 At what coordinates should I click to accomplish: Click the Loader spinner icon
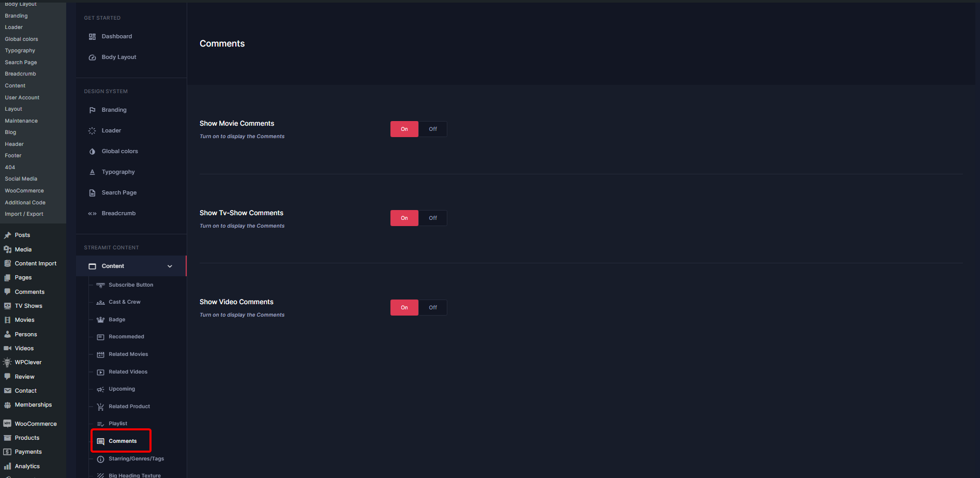[x=92, y=131]
